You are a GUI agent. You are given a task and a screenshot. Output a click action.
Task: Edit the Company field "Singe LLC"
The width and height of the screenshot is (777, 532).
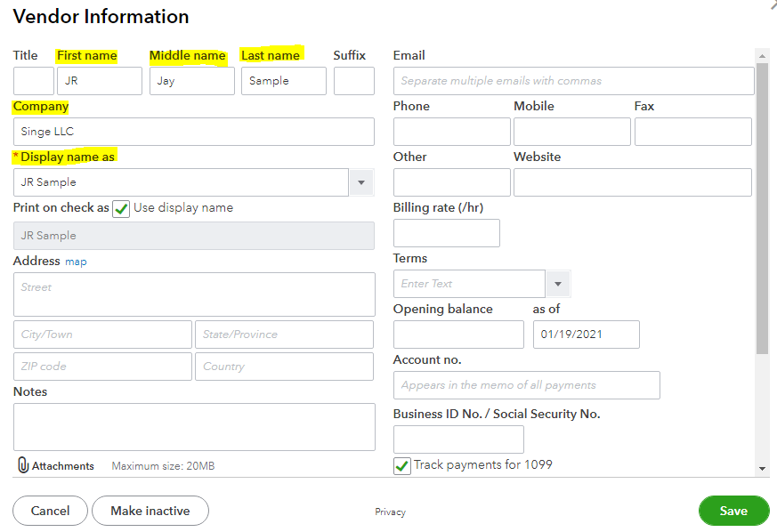tap(194, 132)
